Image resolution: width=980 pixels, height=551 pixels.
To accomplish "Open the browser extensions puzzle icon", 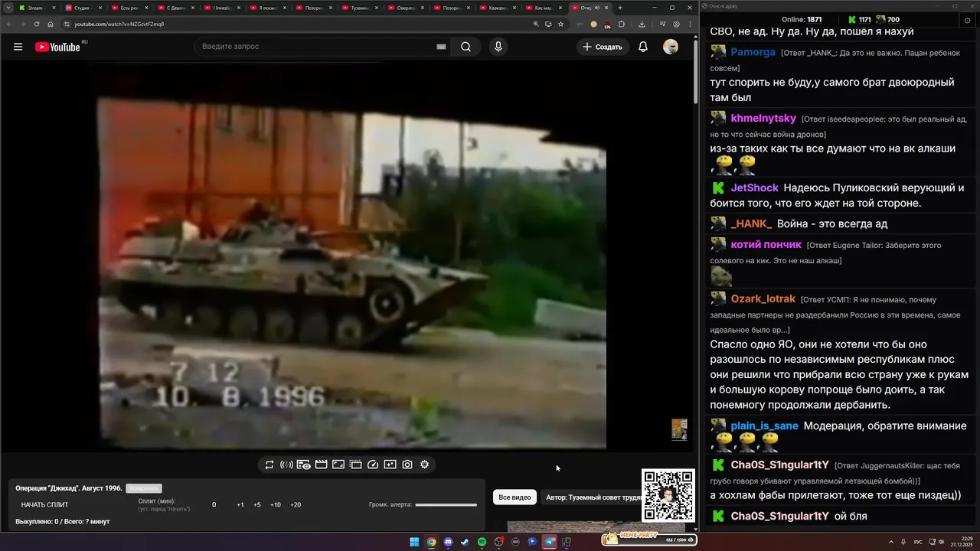I will tap(622, 24).
